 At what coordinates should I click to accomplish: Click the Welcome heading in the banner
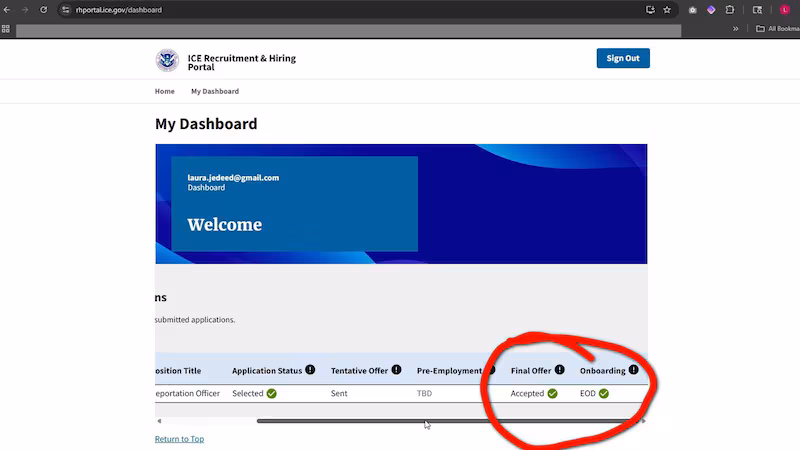[x=224, y=224]
